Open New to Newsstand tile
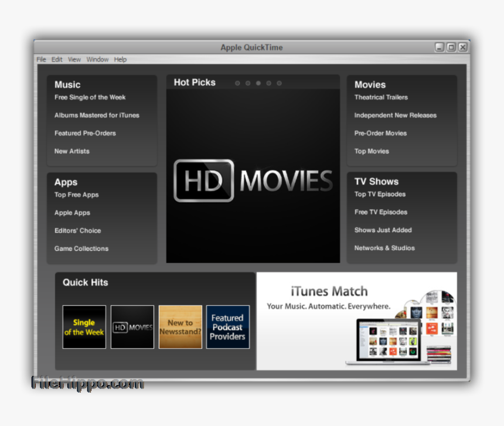The width and height of the screenshot is (504, 426). (x=181, y=327)
